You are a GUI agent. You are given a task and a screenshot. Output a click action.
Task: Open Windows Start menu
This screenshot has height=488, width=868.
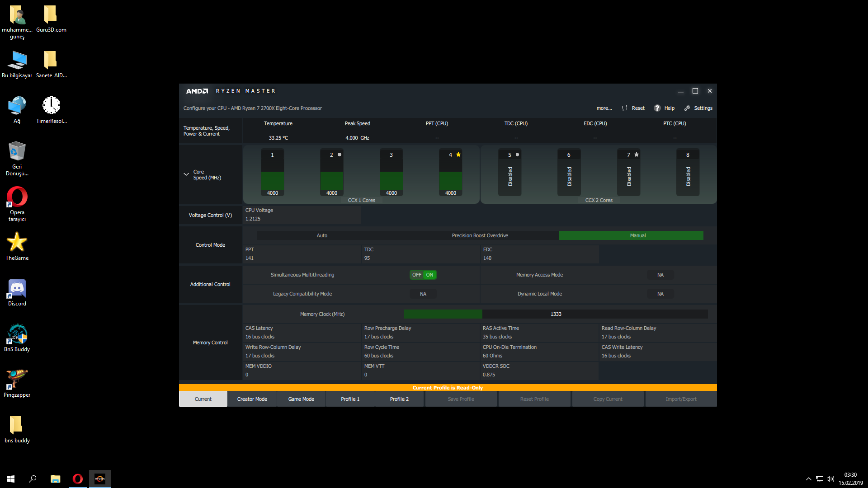[x=11, y=479]
